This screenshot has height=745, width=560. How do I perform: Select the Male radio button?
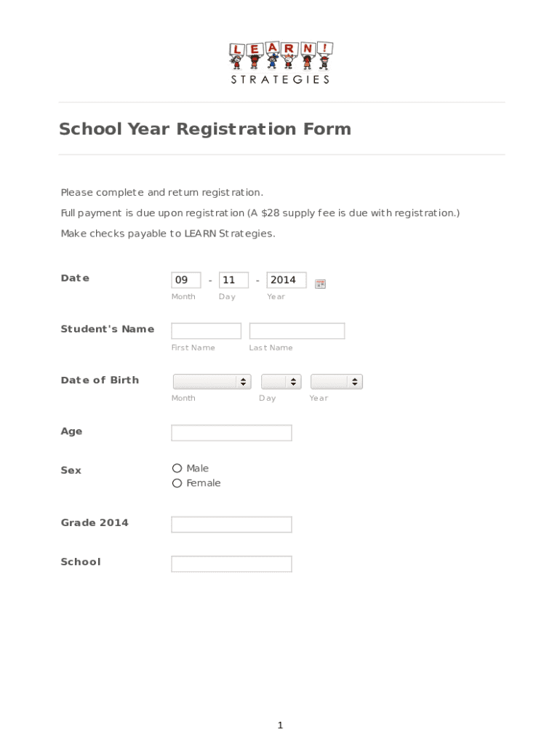[x=177, y=469]
